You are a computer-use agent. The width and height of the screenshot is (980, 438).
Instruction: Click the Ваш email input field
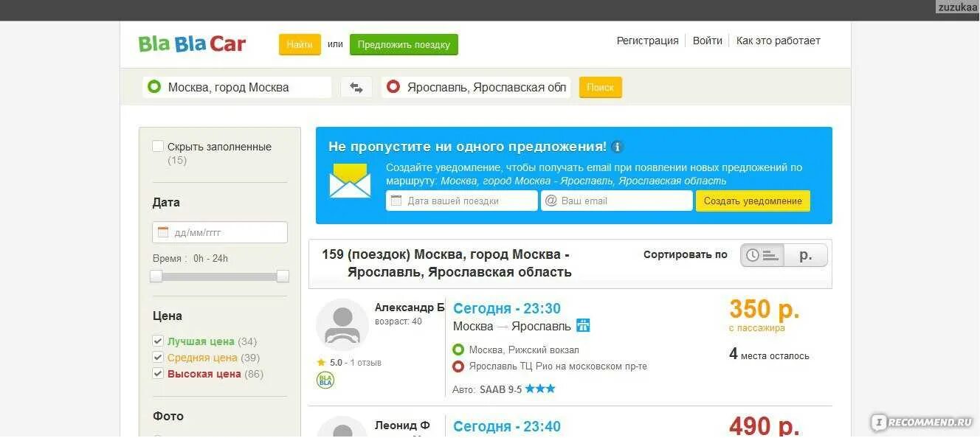pos(617,201)
